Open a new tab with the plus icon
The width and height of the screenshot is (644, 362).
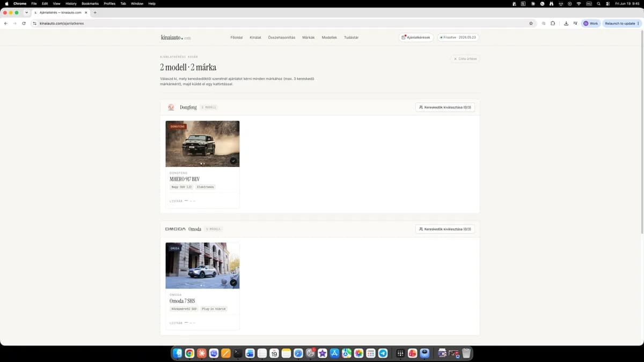[95, 12]
